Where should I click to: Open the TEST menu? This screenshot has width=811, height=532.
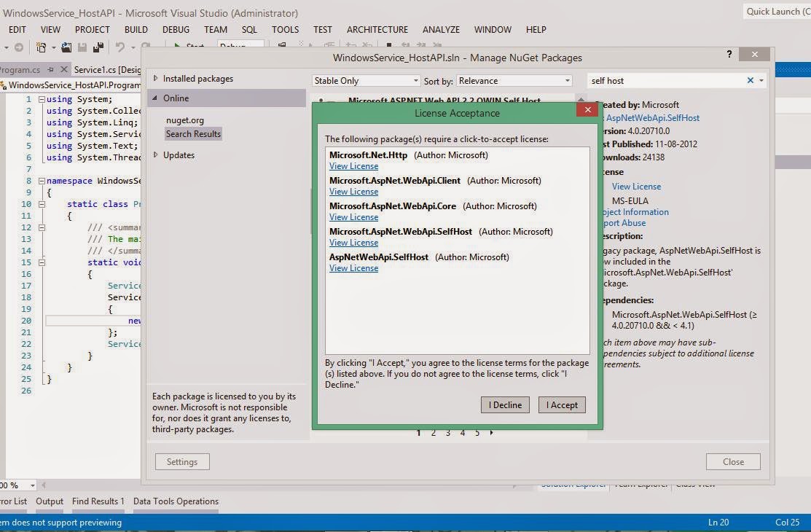(322, 29)
